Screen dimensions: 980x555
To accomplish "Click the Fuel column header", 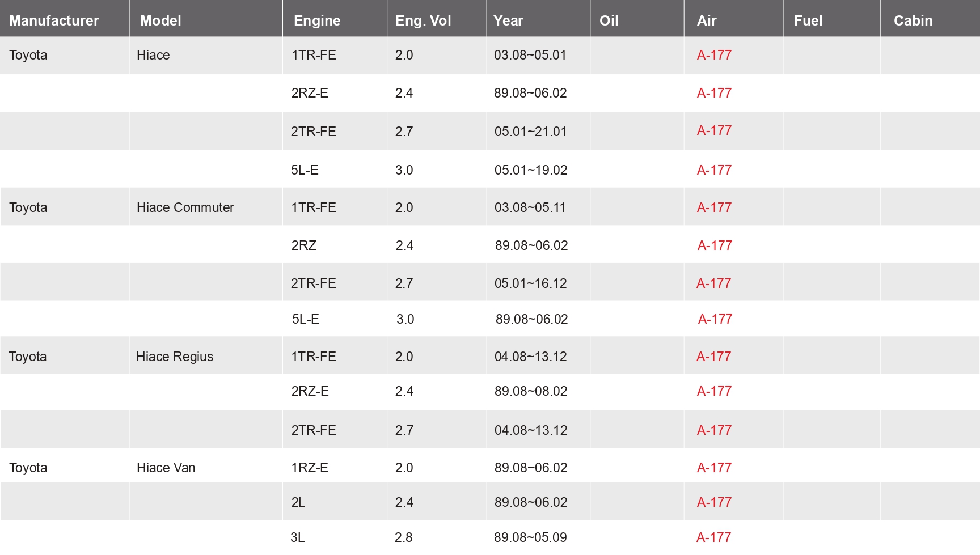I will 808,20.
